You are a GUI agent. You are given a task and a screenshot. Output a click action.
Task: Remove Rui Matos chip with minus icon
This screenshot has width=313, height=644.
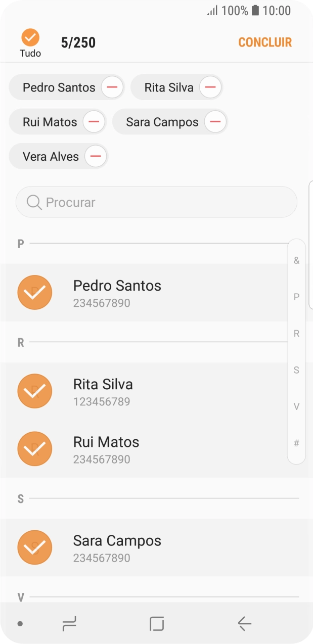(x=94, y=122)
